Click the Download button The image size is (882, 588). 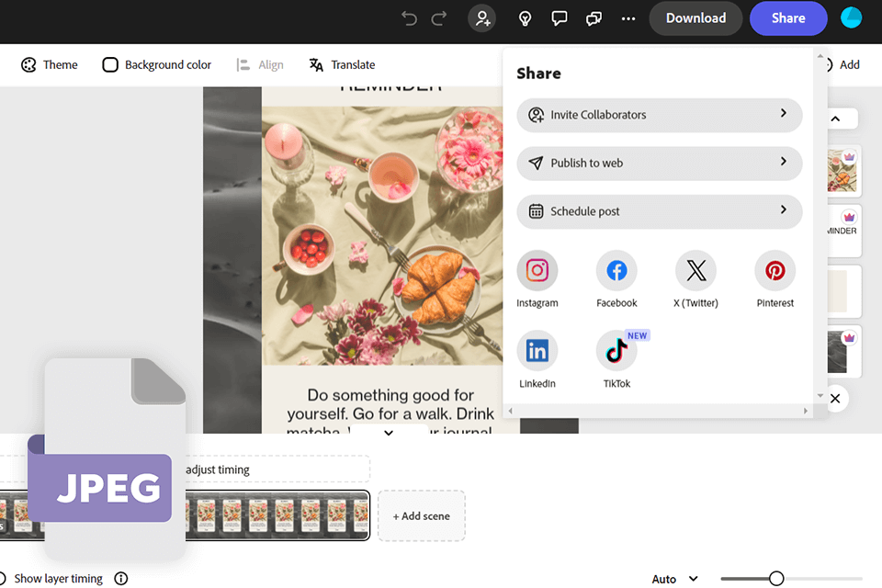point(695,18)
